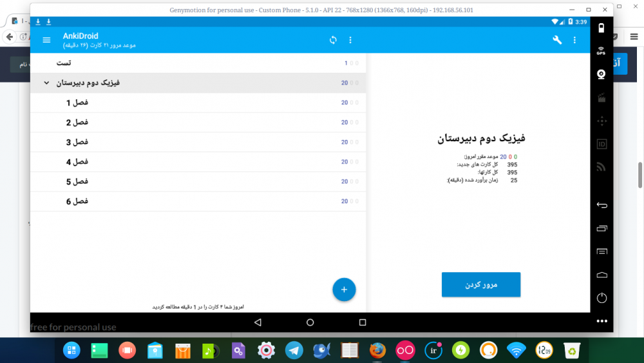
Task: Click the مرور کردن study button
Action: click(480, 284)
